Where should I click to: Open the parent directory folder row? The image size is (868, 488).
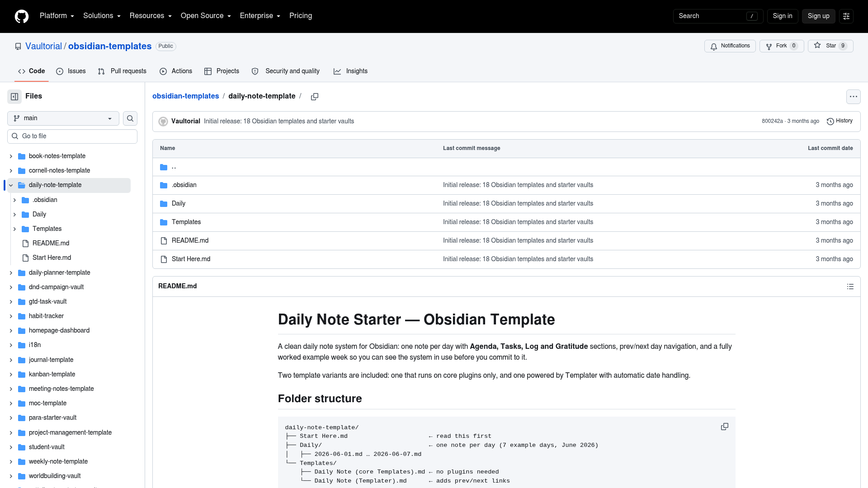tap(506, 167)
